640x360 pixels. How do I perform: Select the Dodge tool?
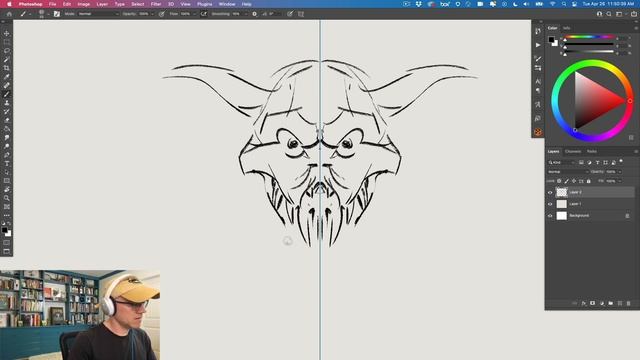click(7, 146)
